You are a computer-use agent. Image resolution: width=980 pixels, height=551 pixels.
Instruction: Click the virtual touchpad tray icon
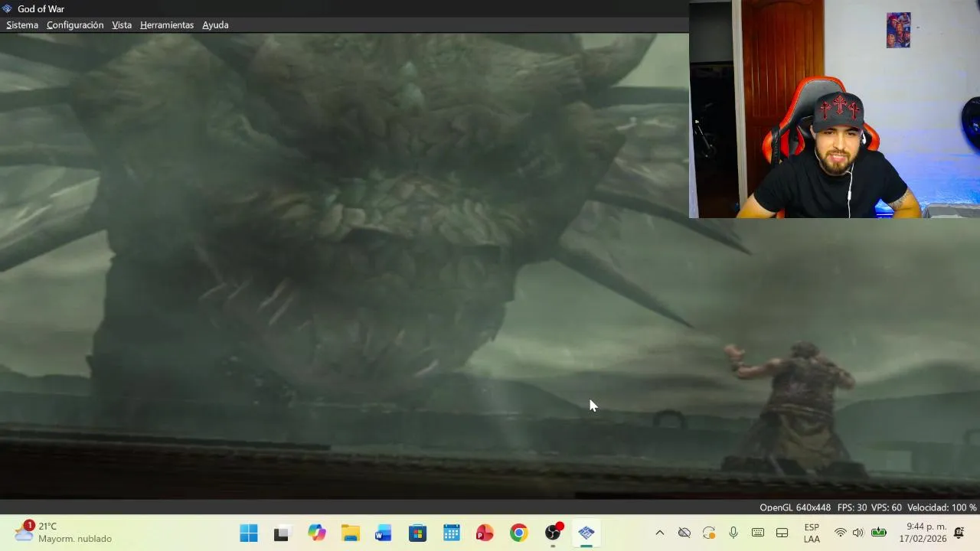[x=782, y=533]
